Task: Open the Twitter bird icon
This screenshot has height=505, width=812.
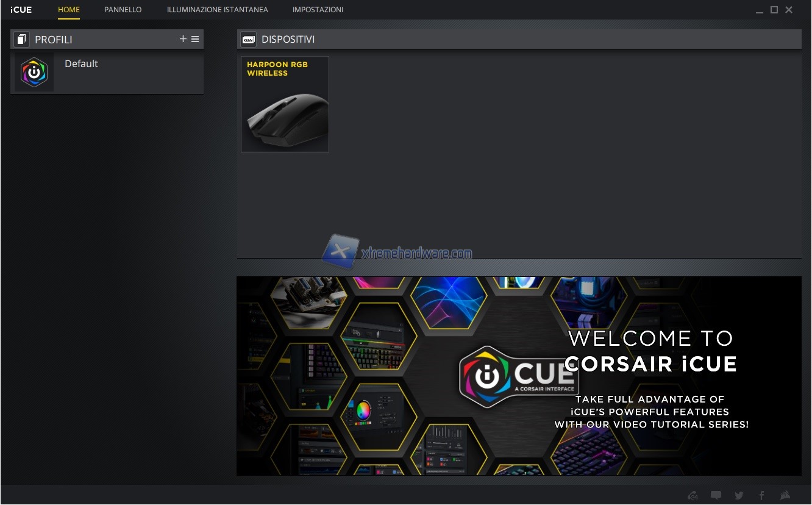Action: pos(739,495)
